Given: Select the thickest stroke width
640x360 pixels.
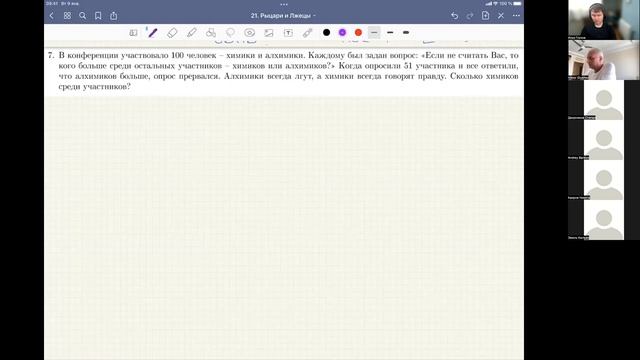Looking at the screenshot, I should [406, 32].
